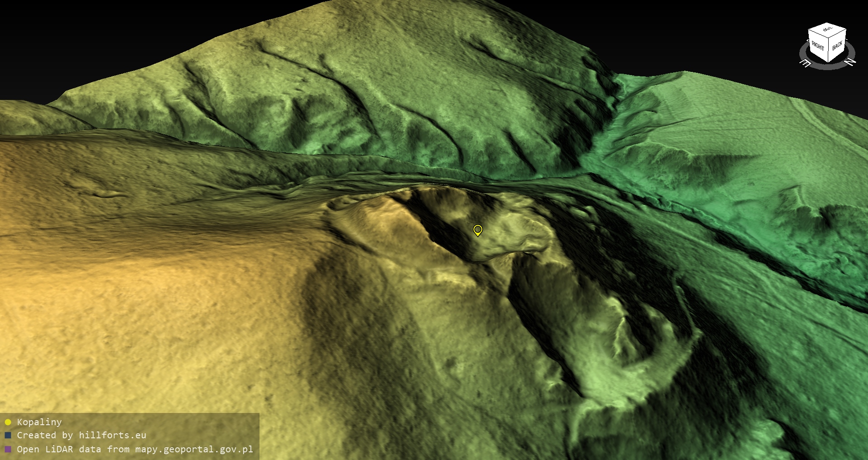Select the Kopaliny legend label
The height and width of the screenshot is (460, 868).
[x=39, y=422]
